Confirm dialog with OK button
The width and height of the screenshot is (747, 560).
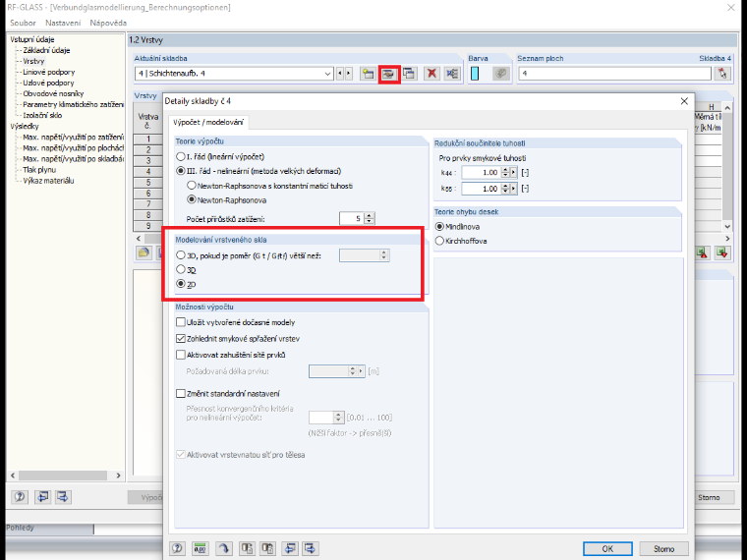click(x=607, y=549)
